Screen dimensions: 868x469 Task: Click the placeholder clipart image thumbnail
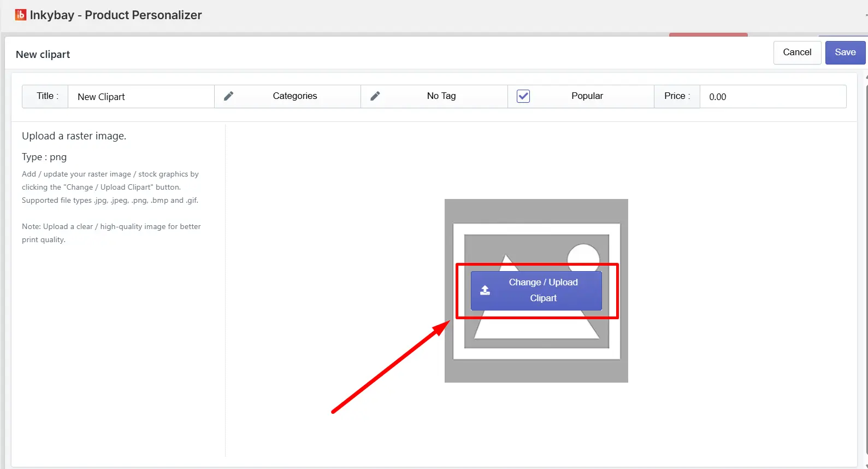pyautogui.click(x=536, y=291)
